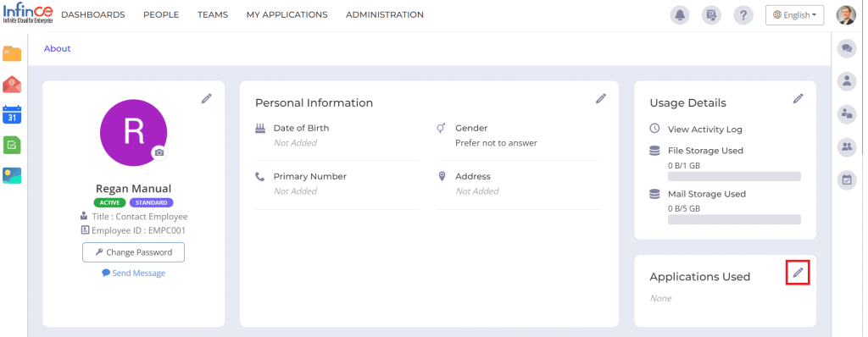Screen dimensions: 868x337
Task: Open the chat bubbles icon in right sidebar
Action: tap(847, 48)
